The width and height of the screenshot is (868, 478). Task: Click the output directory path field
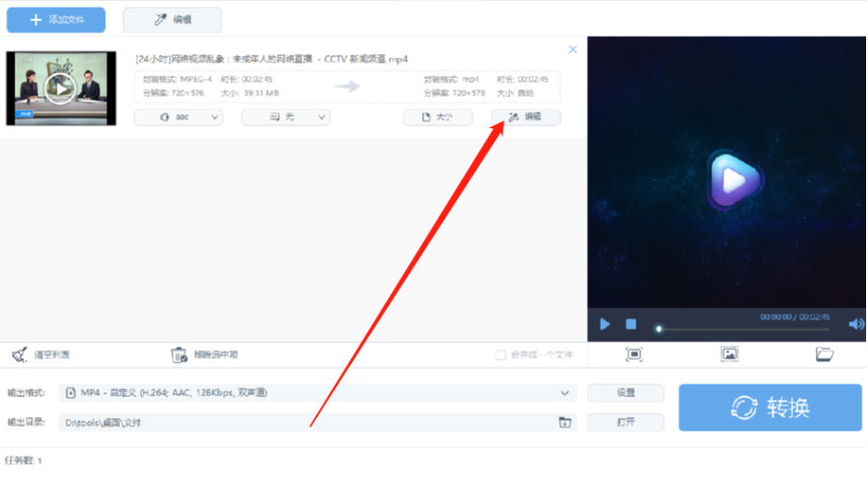(x=317, y=423)
